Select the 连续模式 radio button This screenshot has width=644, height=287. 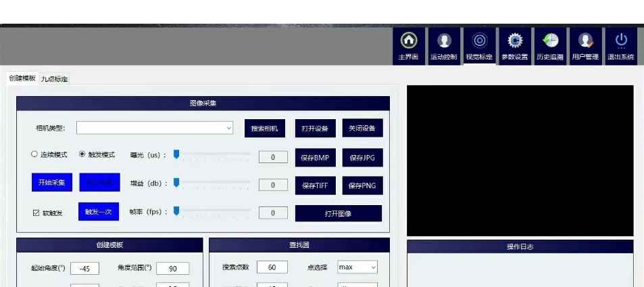[x=34, y=154]
